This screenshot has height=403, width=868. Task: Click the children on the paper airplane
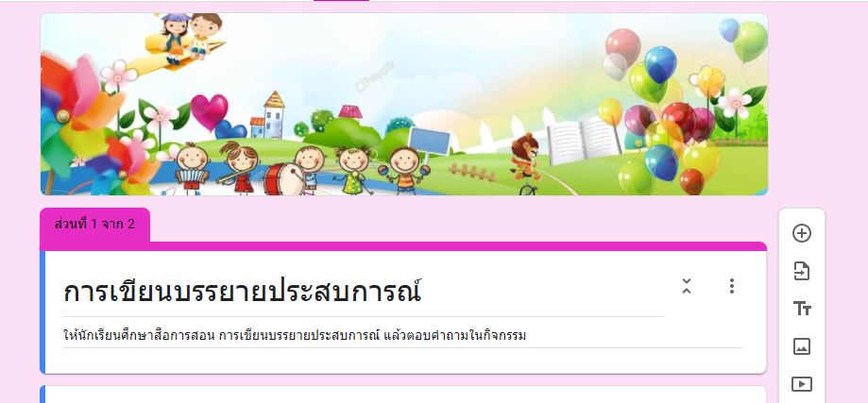pyautogui.click(x=185, y=39)
